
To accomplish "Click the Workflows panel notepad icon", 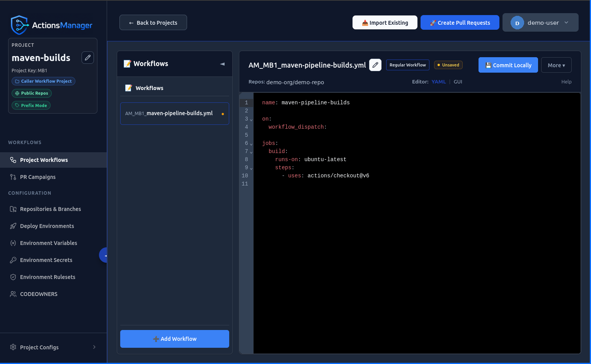I will pos(127,64).
